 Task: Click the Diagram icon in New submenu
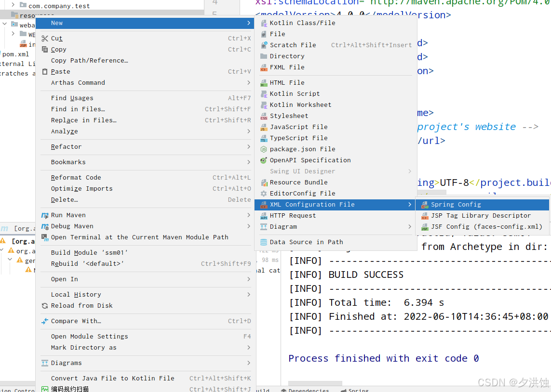coord(264,227)
